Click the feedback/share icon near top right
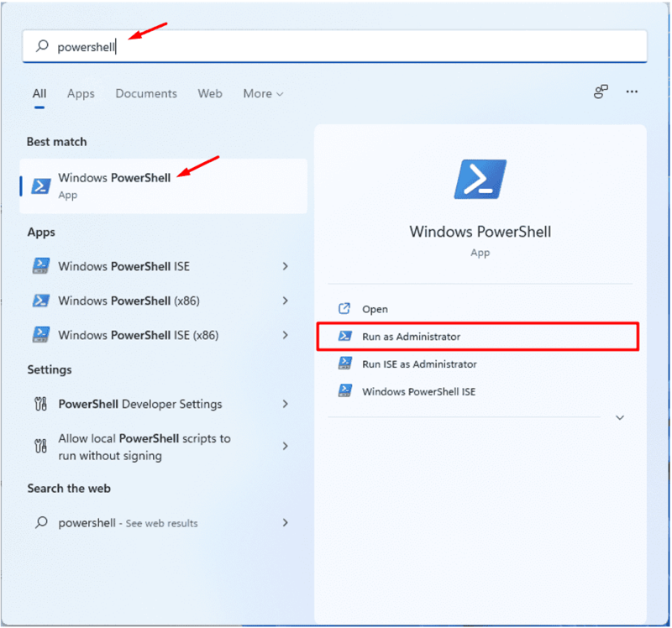The height and width of the screenshot is (628, 672). tap(601, 92)
